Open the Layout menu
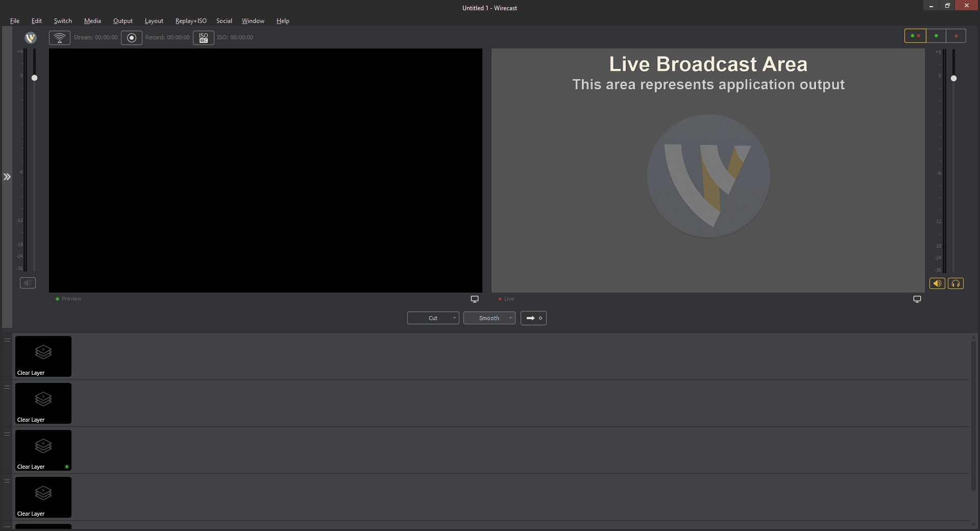The width and height of the screenshot is (980, 531). pyautogui.click(x=154, y=21)
